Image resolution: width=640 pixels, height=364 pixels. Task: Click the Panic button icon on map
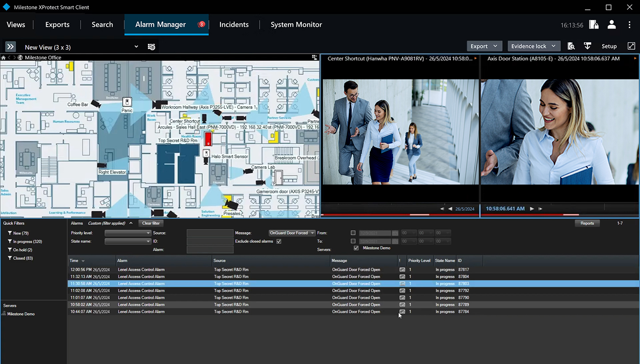pos(128,102)
